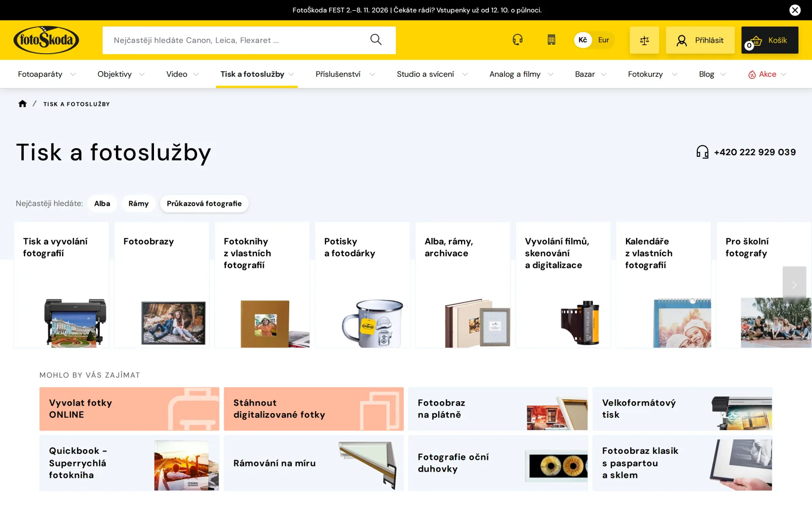Open Potisky a fotodárky card
812x508 pixels.
pyautogui.click(x=362, y=285)
